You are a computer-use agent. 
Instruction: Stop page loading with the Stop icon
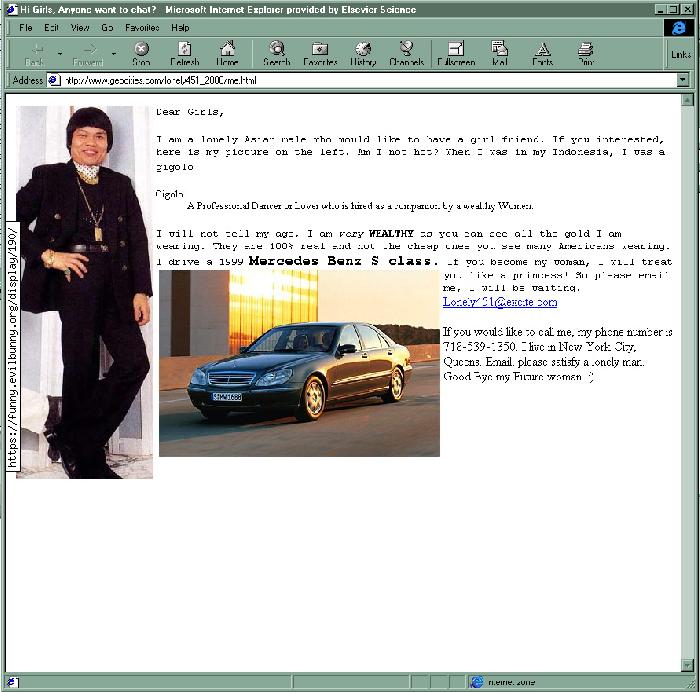coord(141,54)
